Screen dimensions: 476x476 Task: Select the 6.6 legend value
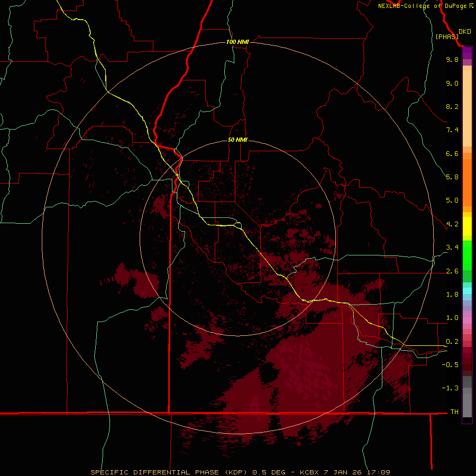(x=452, y=153)
